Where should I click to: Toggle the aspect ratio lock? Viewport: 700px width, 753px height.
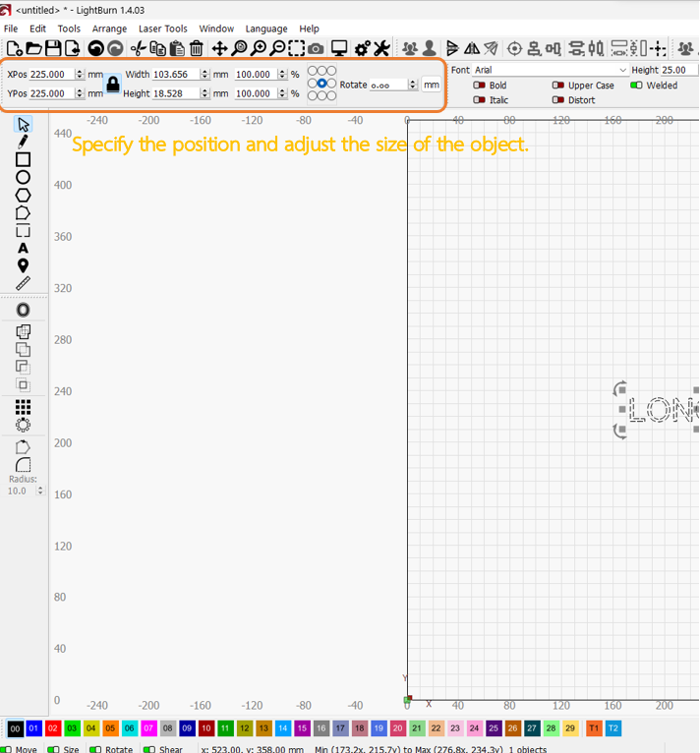click(x=113, y=84)
